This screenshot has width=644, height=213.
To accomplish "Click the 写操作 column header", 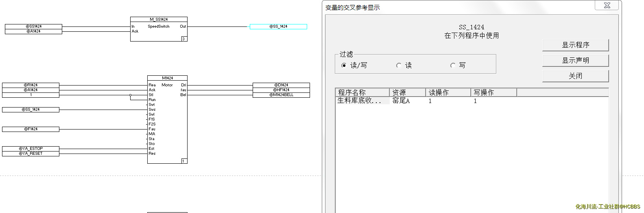I will point(493,92).
